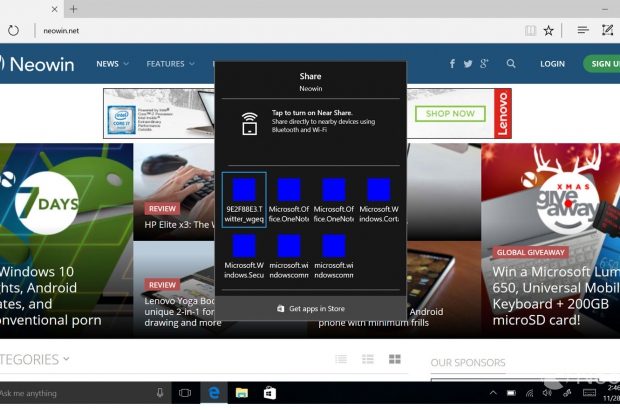Click the green SIGN UP button
The height and width of the screenshot is (410, 620).
click(601, 64)
